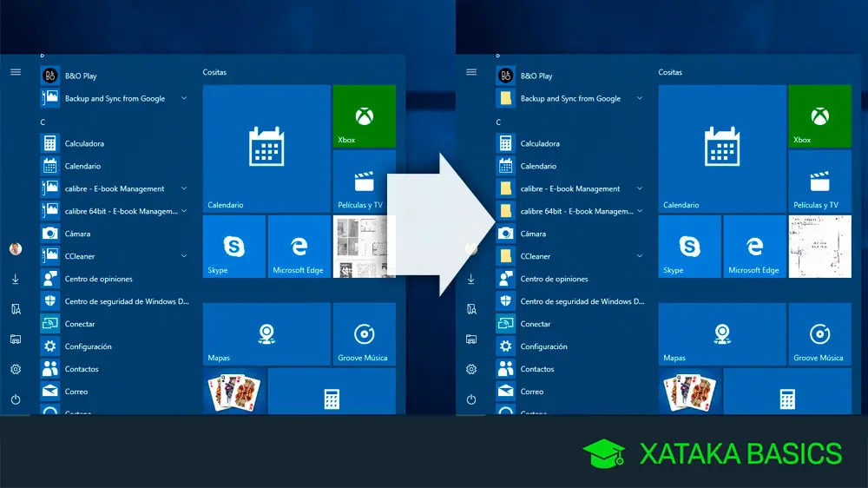Open large Calendario tile in right menu
Viewport: 868px width, 488px height.
click(722, 148)
